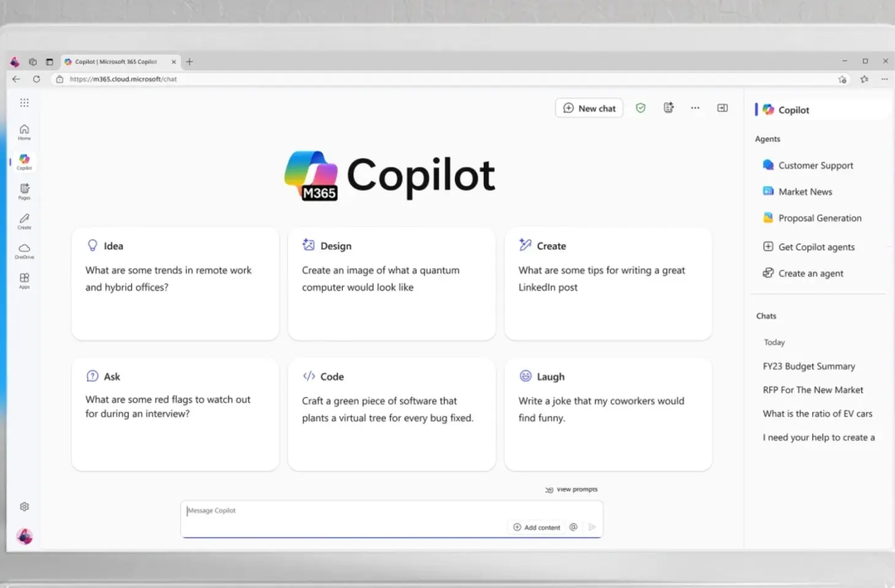The image size is (895, 588).
Task: Click the address bar URL
Action: coord(123,79)
